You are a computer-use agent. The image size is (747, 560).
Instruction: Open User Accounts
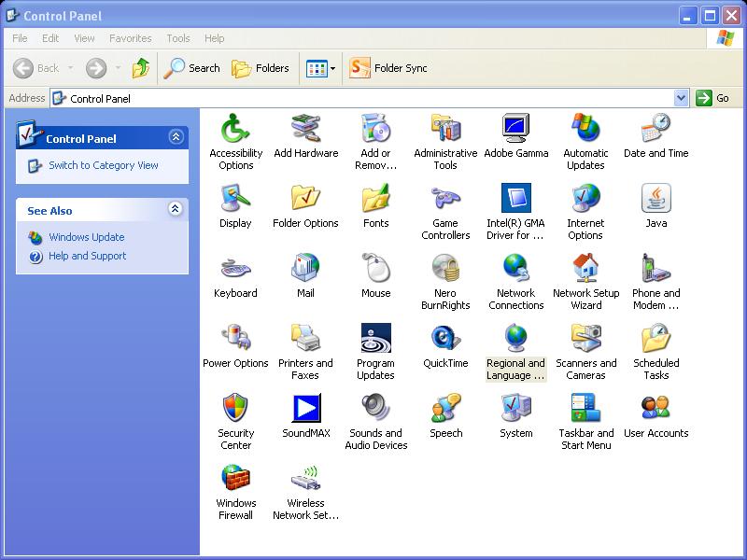pos(656,415)
